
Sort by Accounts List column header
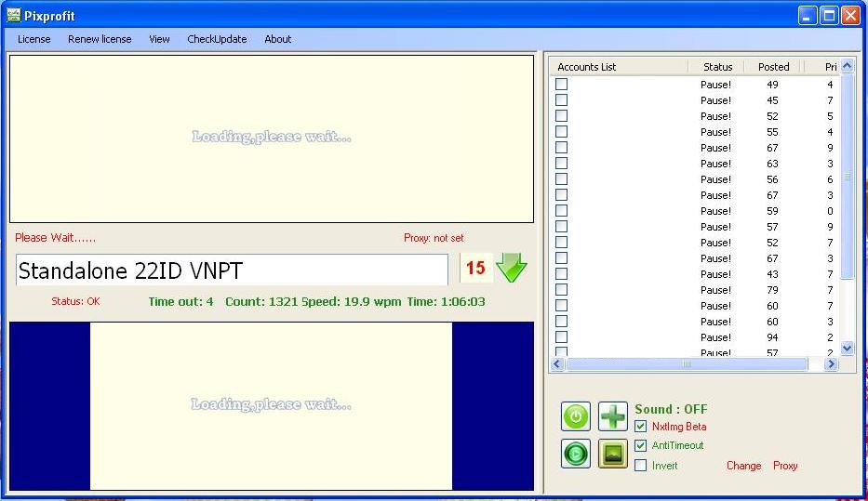coord(619,67)
